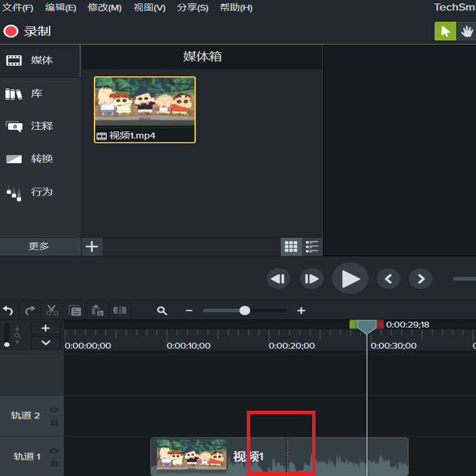
Task: Open the 文件(F) menu
Action: (18, 7)
